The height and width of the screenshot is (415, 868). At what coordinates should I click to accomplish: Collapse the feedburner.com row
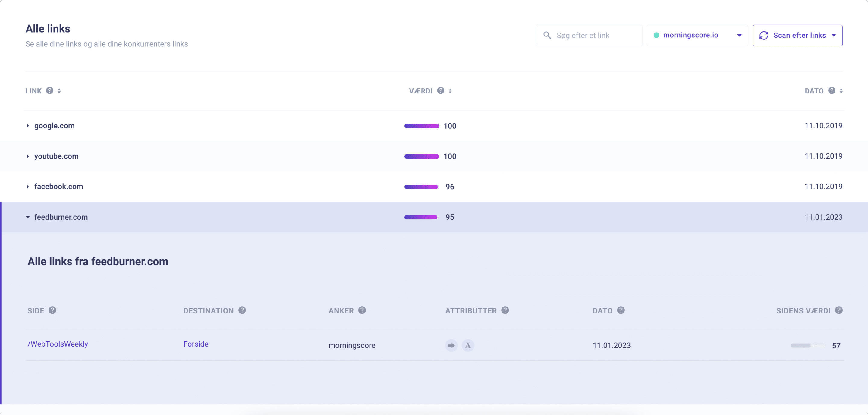tap(28, 217)
